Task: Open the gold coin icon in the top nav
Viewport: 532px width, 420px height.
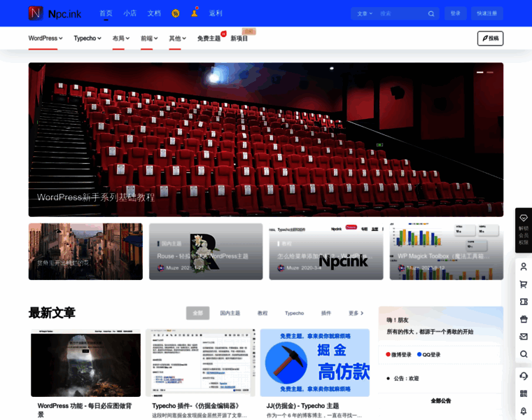Action: pos(176,13)
